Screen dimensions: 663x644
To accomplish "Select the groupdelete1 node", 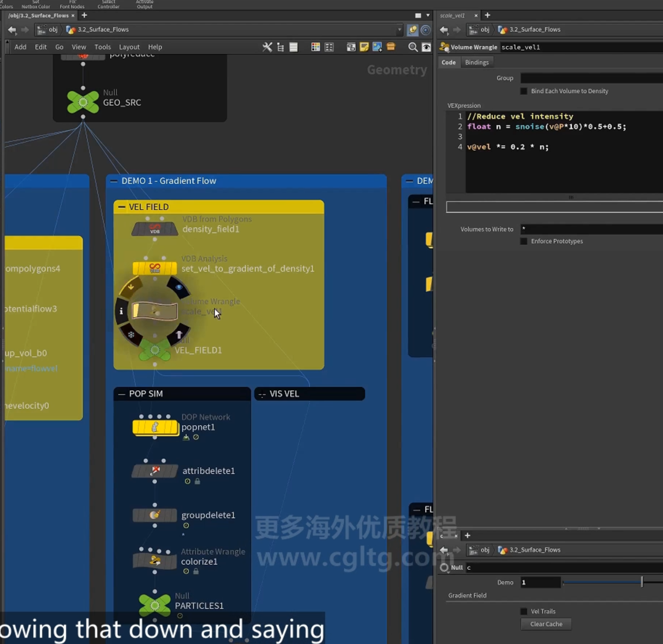I will coord(155,515).
